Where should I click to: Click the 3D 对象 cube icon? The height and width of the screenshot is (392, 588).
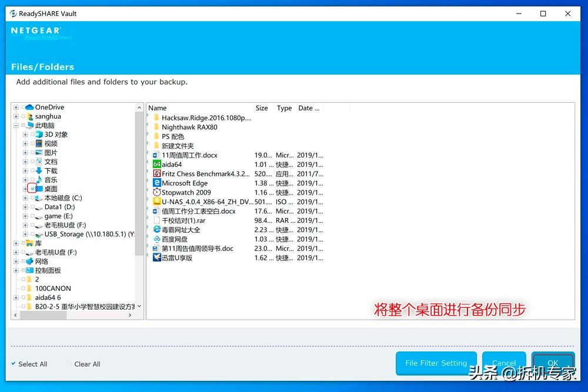(x=39, y=134)
